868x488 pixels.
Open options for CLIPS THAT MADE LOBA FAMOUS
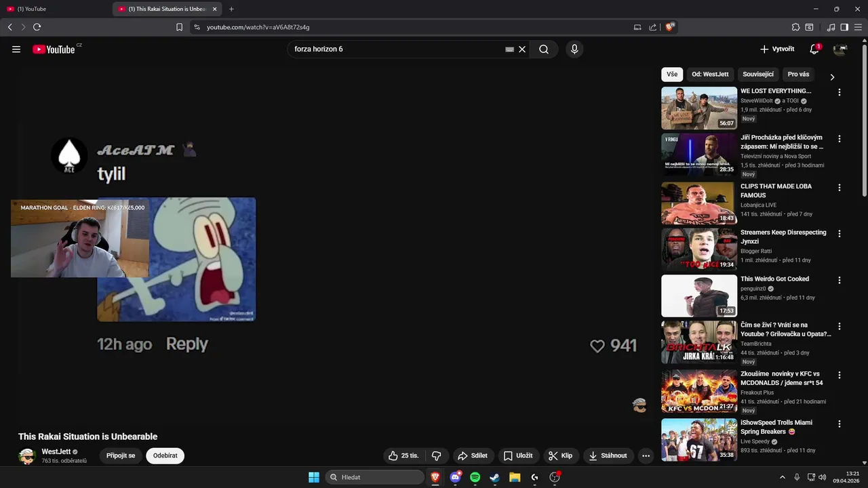[839, 187]
